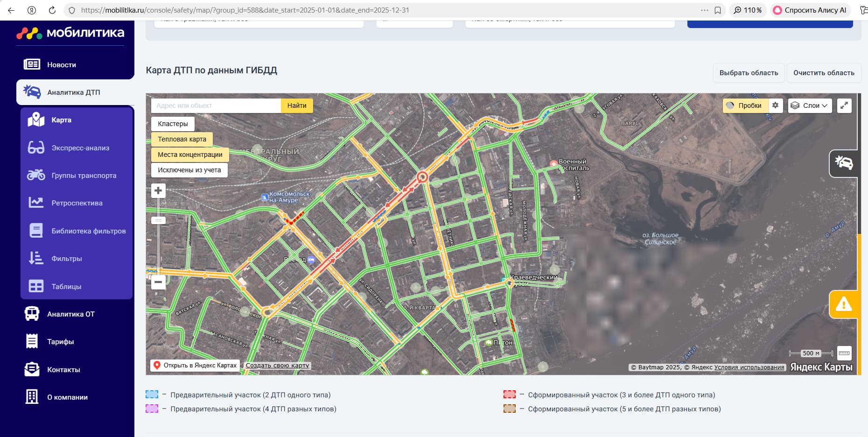Open Экспресс-анализ in the sidebar

click(80, 148)
